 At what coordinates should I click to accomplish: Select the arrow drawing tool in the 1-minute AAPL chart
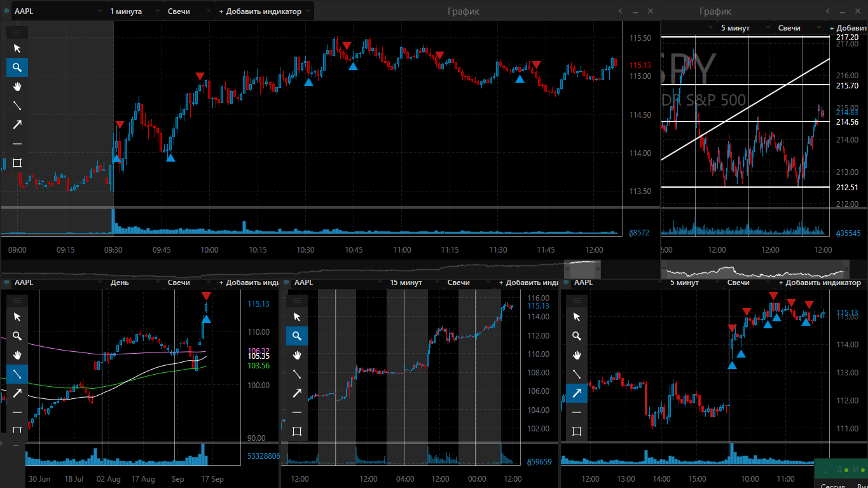(17, 125)
